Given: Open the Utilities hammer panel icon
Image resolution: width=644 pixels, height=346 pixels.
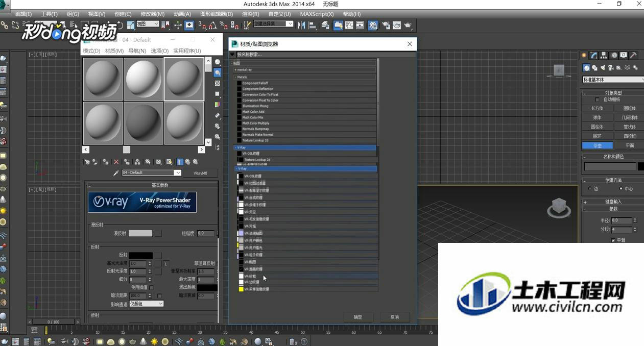Looking at the screenshot, I should tap(633, 55).
